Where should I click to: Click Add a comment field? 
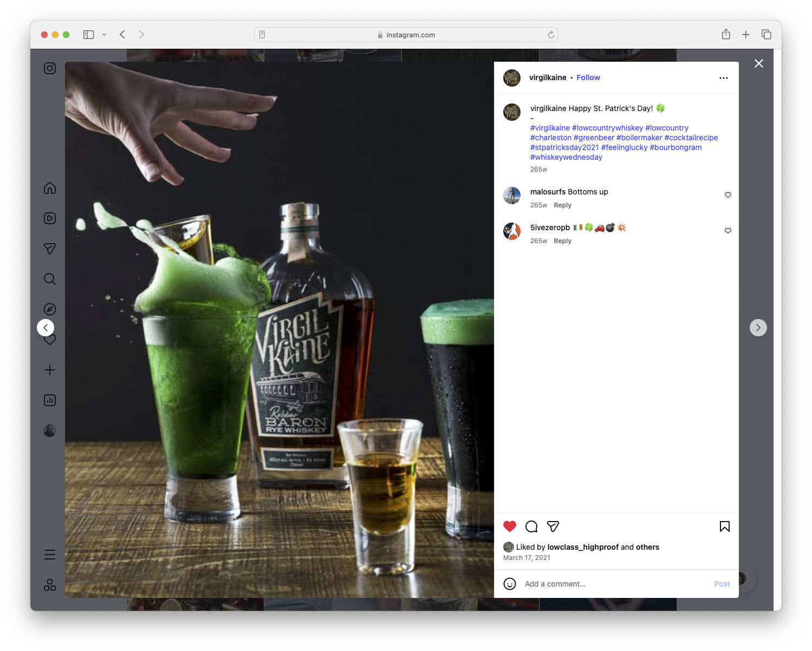tap(615, 584)
